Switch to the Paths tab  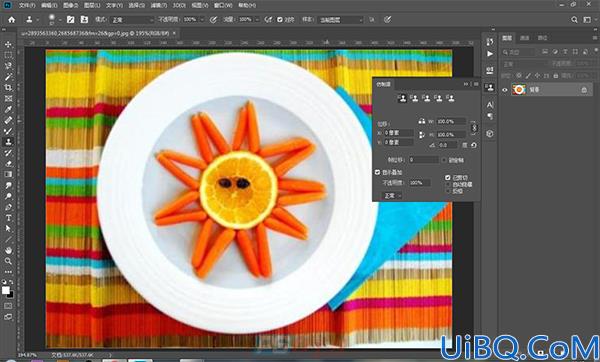[x=542, y=38]
